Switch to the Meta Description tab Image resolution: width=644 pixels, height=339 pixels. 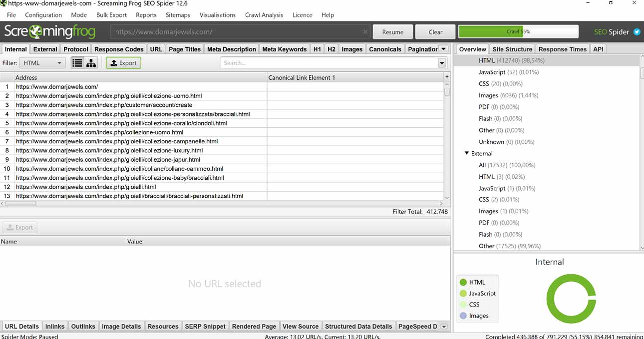(x=232, y=49)
